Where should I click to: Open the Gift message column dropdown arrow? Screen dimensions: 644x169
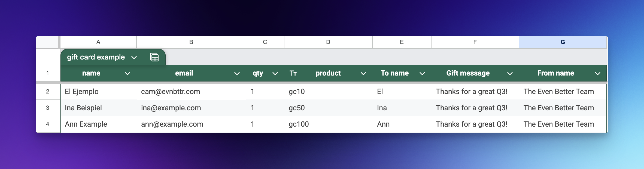510,73
